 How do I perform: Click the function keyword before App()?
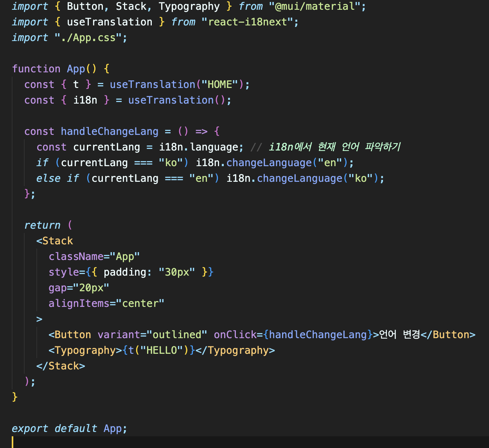tap(36, 69)
